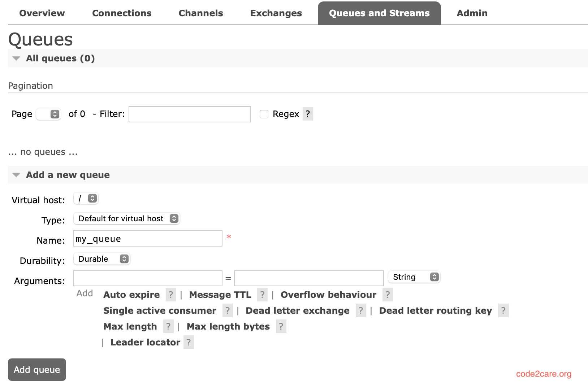Viewport: 588px width, 392px height.
Task: Open help for Max length bytes
Action: click(281, 326)
